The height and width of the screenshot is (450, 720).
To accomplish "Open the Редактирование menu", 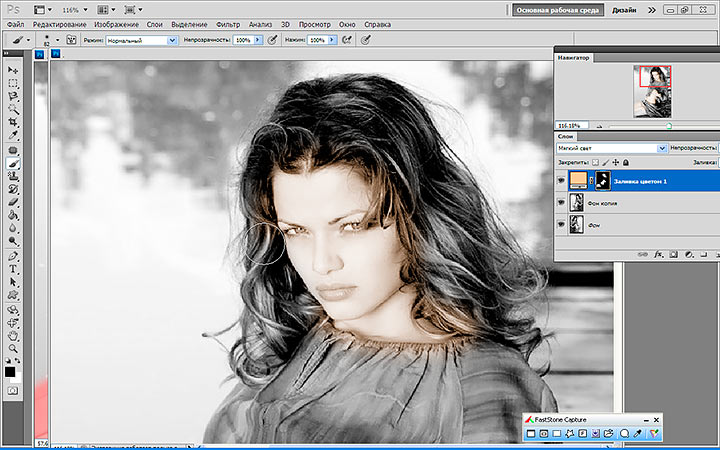I will coord(59,24).
